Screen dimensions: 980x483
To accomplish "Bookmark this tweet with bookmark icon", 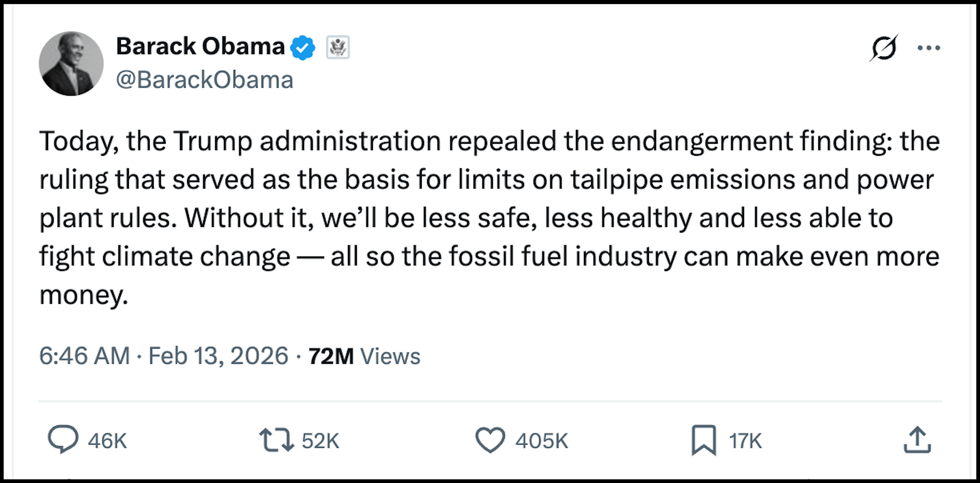I will (x=703, y=440).
